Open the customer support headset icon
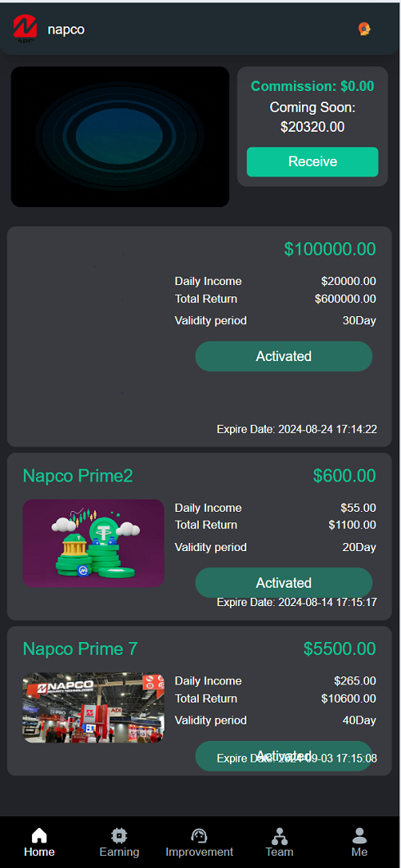401x868 pixels. pyautogui.click(x=364, y=29)
